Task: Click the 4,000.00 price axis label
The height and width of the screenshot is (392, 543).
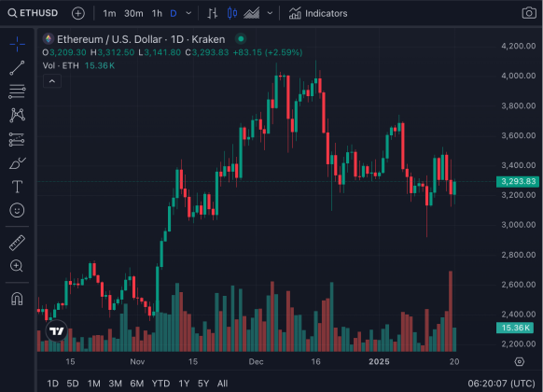Action: tap(519, 76)
